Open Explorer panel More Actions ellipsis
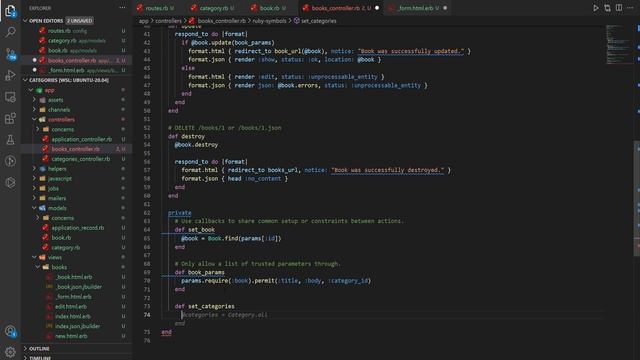The width and height of the screenshot is (640, 360). pyautogui.click(x=122, y=8)
